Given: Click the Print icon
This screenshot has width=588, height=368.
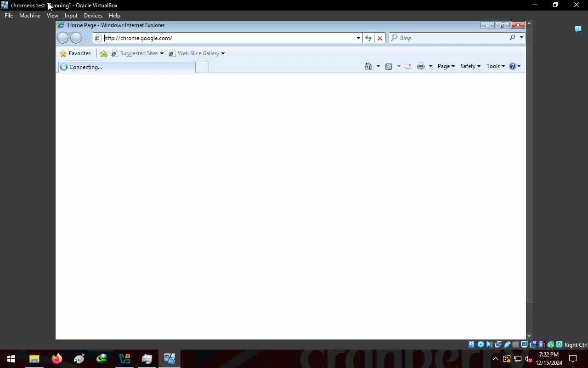Looking at the screenshot, I should pos(421,66).
